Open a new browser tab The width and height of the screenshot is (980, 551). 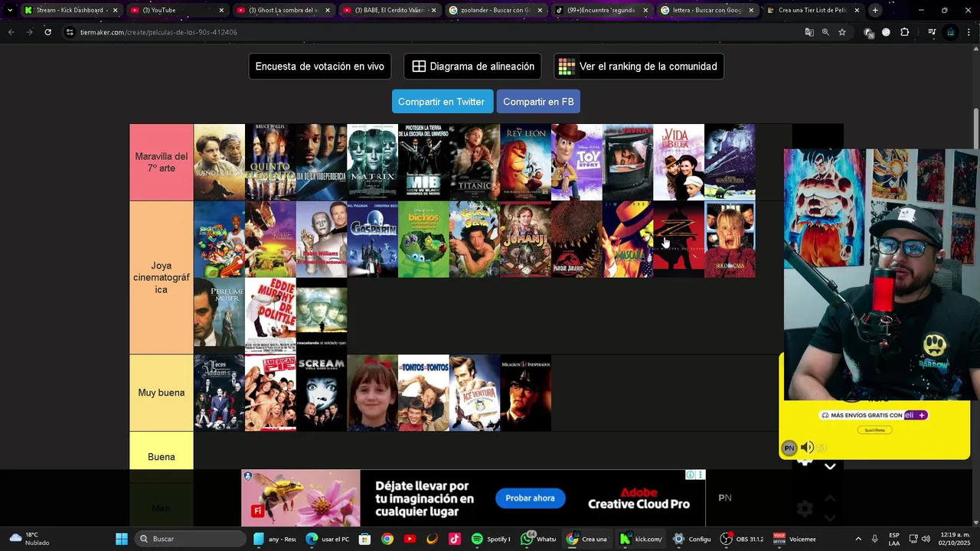875,10
